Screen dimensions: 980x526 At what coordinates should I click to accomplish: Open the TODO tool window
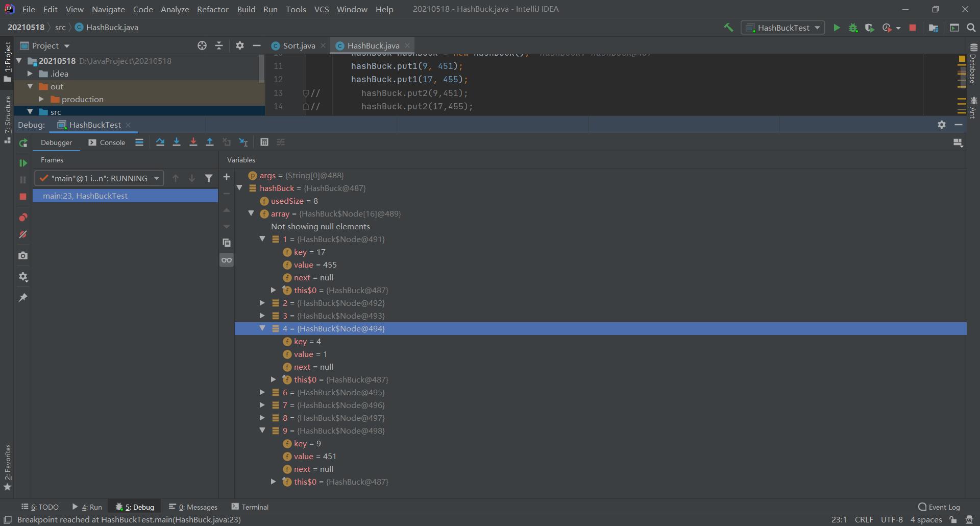pos(40,507)
